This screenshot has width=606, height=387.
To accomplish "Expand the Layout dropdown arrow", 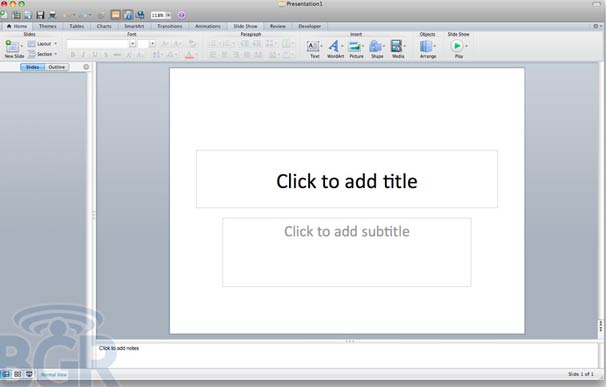I will pos(55,44).
